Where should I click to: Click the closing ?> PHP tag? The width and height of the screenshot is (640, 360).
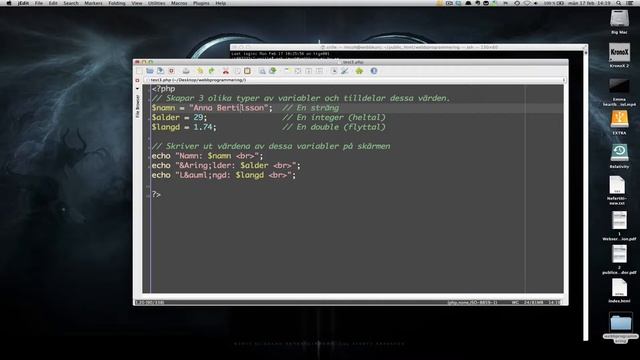pos(156,195)
